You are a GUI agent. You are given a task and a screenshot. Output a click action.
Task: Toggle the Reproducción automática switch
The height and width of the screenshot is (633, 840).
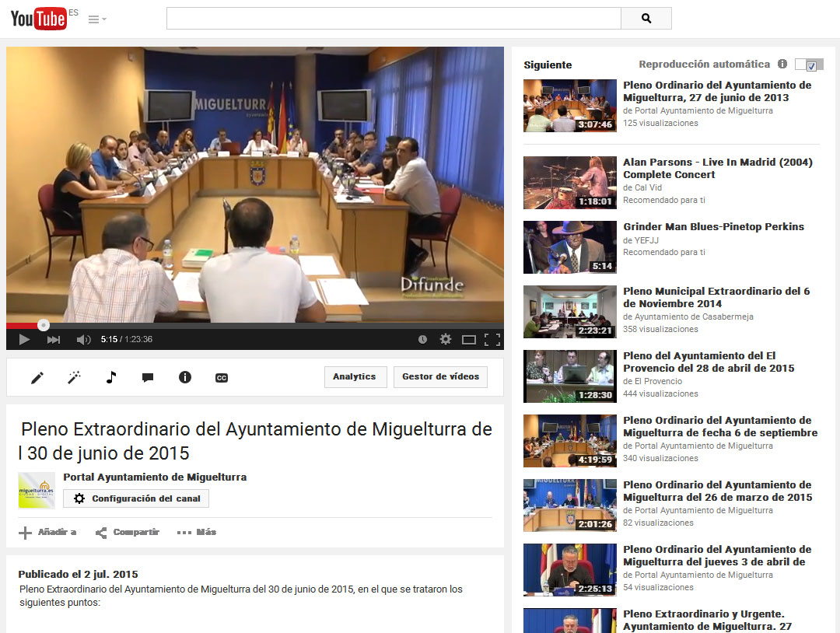coord(809,65)
